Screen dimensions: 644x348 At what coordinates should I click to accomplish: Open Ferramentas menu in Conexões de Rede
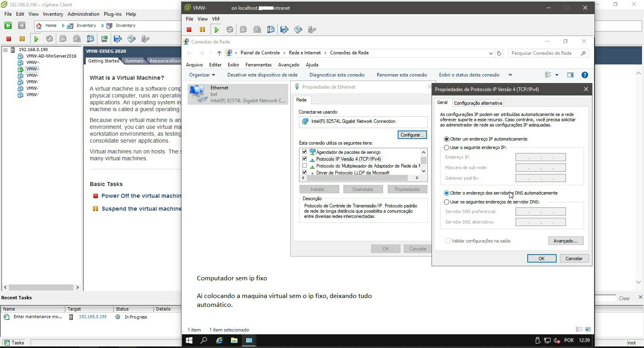[258, 65]
